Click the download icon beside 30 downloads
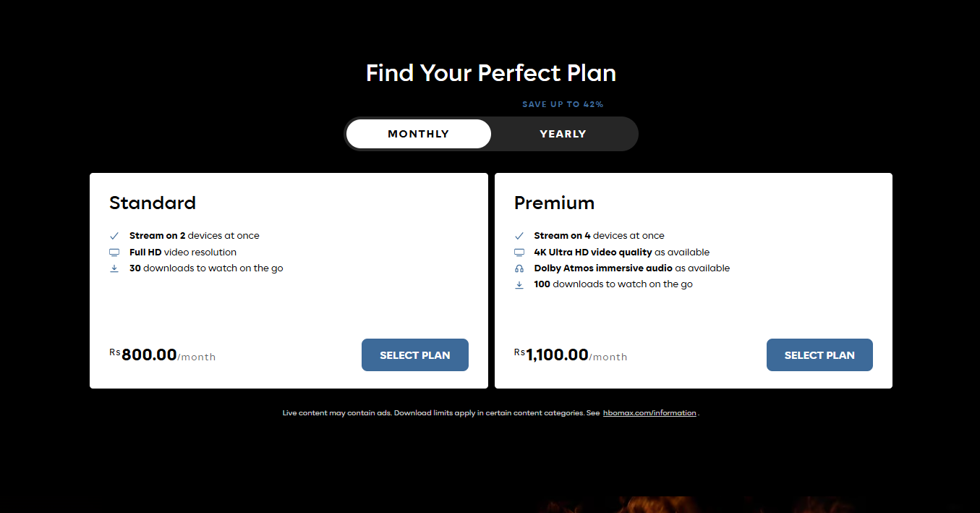This screenshot has height=513, width=980. pyautogui.click(x=114, y=268)
